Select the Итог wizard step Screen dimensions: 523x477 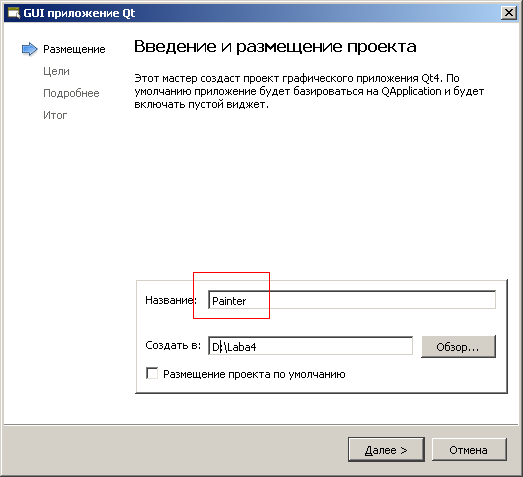click(55, 115)
